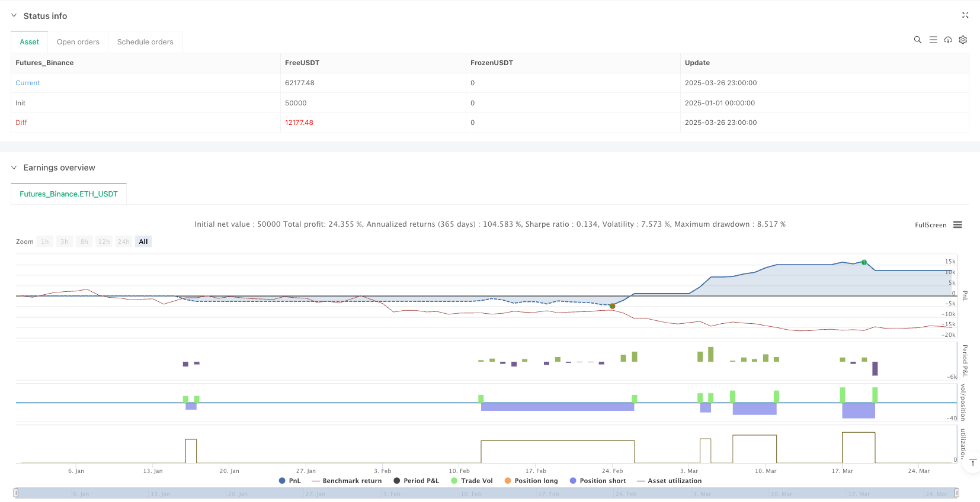Click the green marker at the PnL low in late February
Image resolution: width=980 pixels, height=502 pixels.
[x=612, y=306]
